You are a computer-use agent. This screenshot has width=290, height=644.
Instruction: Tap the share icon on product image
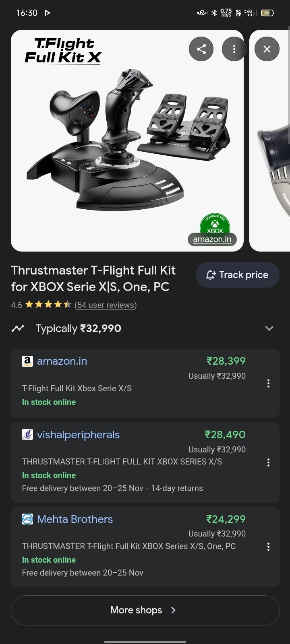click(201, 49)
